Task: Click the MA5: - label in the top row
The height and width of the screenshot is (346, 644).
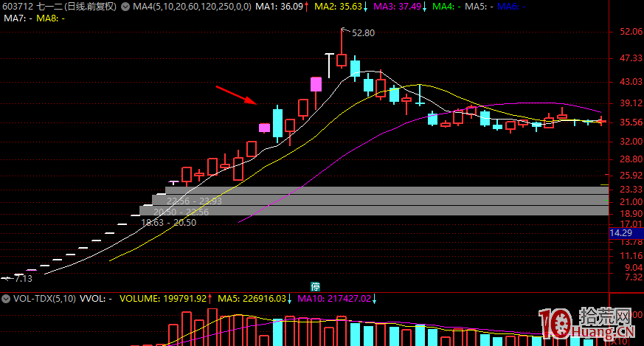Action: pos(479,7)
